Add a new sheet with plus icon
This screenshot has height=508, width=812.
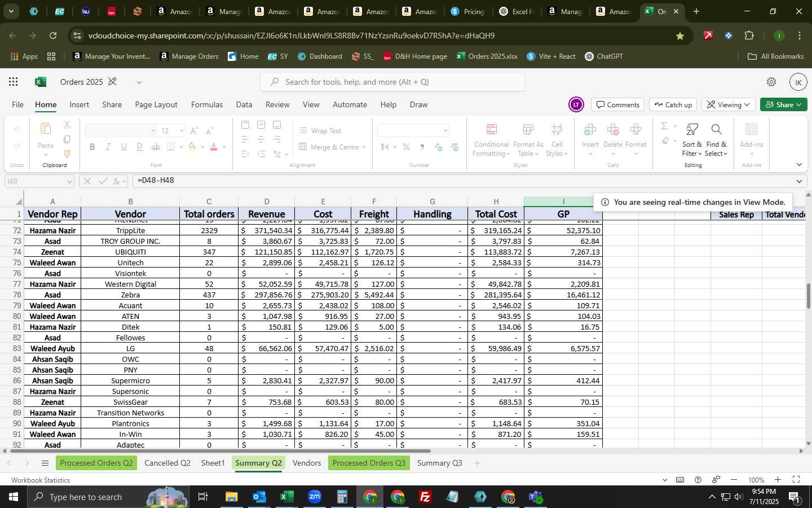click(x=477, y=463)
